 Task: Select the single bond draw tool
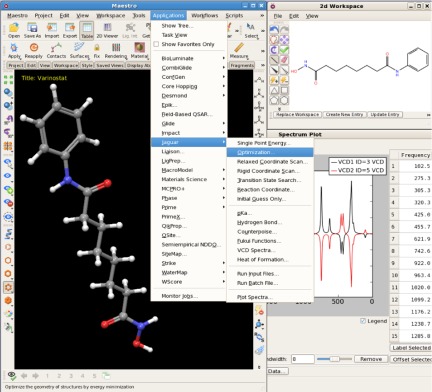274,60
